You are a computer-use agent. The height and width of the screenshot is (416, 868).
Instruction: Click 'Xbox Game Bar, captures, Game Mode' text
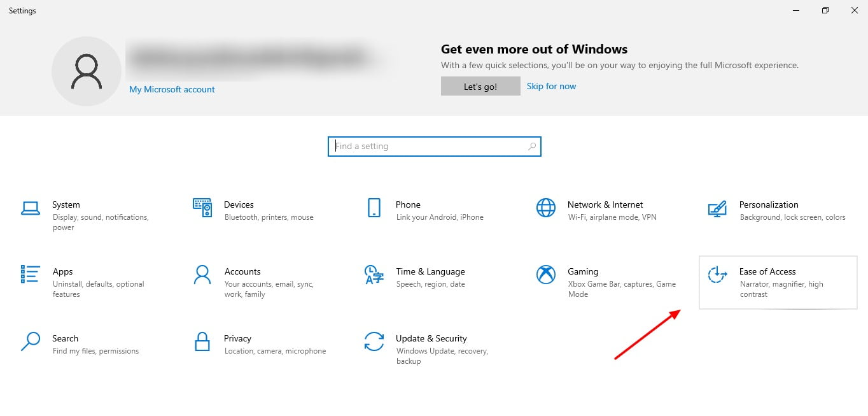622,289
